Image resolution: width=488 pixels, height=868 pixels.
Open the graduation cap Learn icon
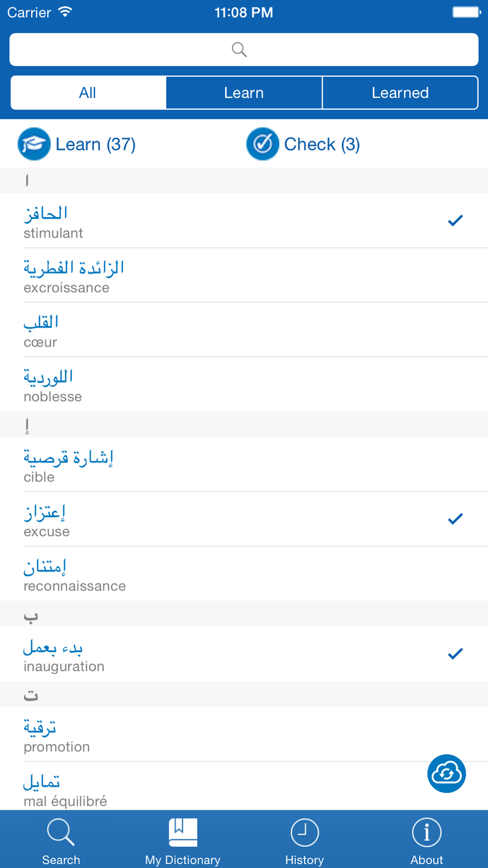click(34, 144)
